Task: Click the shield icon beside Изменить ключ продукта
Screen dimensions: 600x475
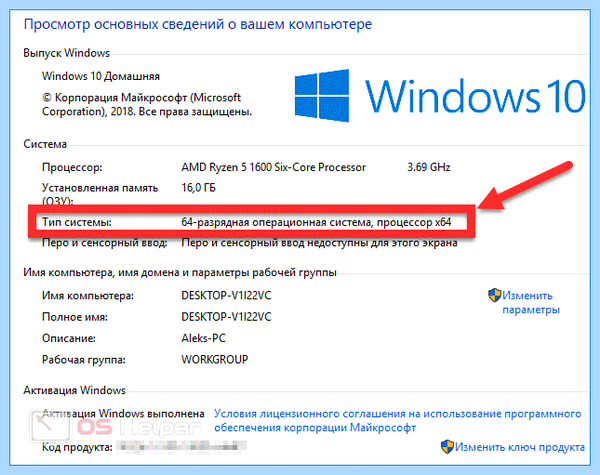Action: [447, 447]
